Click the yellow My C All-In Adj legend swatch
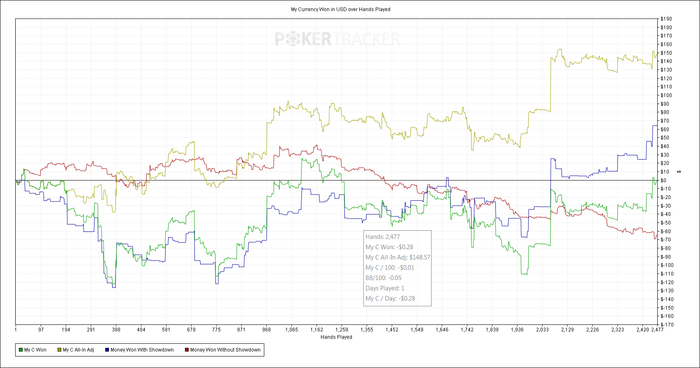 pos(58,350)
